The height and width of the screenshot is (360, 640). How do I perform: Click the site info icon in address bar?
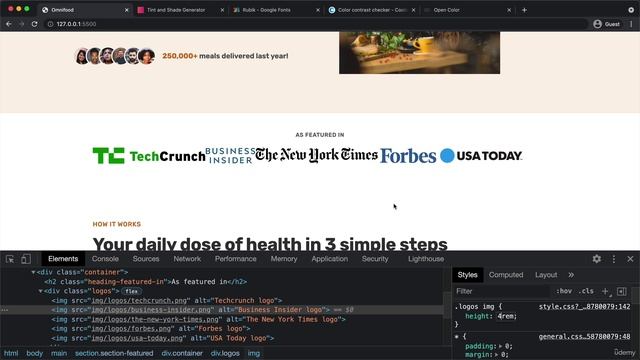(50, 24)
